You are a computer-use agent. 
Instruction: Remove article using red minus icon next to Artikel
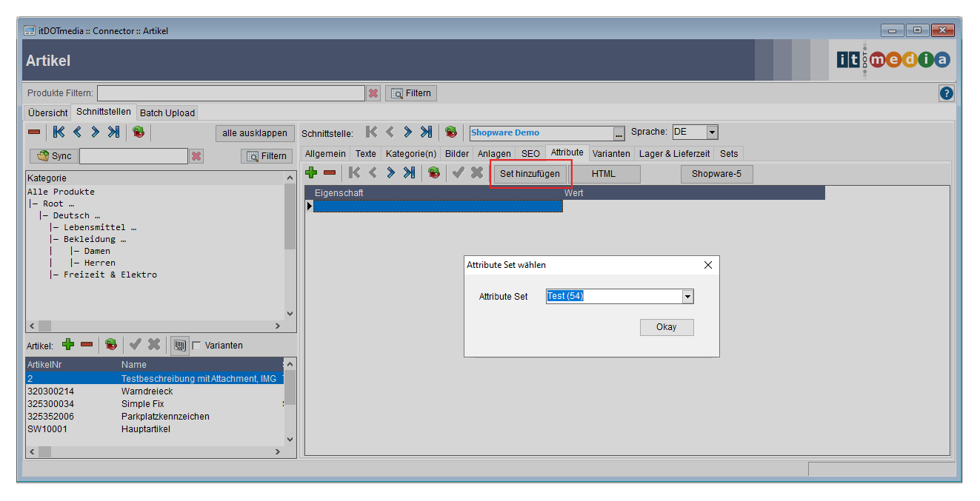point(87,345)
